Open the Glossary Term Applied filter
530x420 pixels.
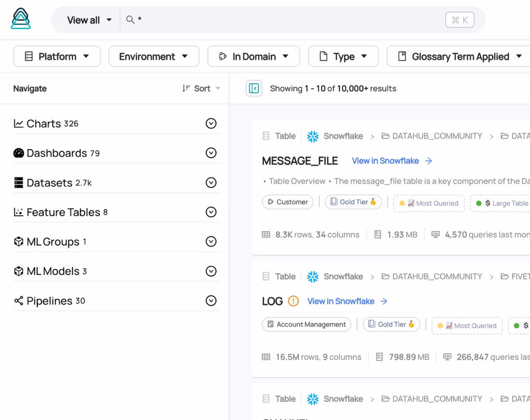[460, 56]
